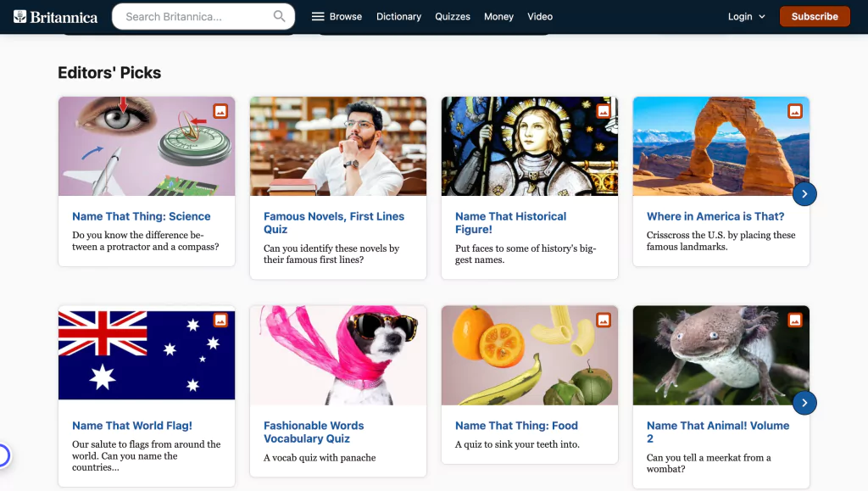This screenshot has width=868, height=491.
Task: Open Fashionable Words Vocabulary Quiz link
Action: coord(314,432)
